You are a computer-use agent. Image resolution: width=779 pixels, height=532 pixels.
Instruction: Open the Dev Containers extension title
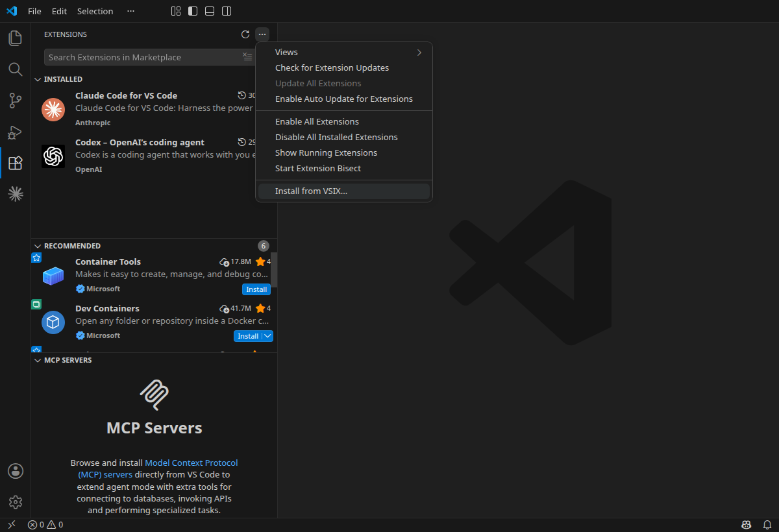pyautogui.click(x=107, y=308)
